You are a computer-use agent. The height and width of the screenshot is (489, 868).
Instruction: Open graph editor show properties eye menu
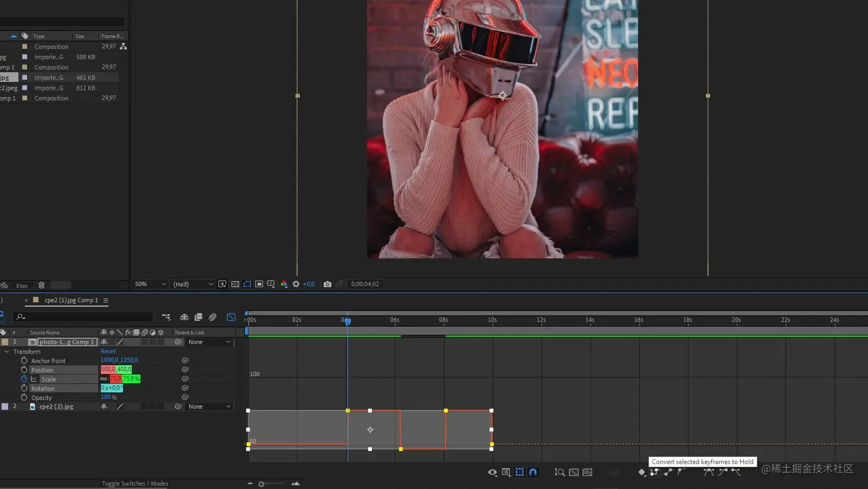click(493, 472)
